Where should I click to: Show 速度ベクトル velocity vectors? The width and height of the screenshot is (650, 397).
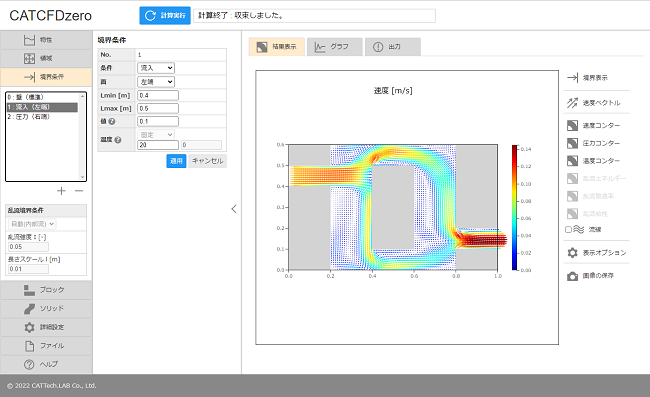pos(594,103)
